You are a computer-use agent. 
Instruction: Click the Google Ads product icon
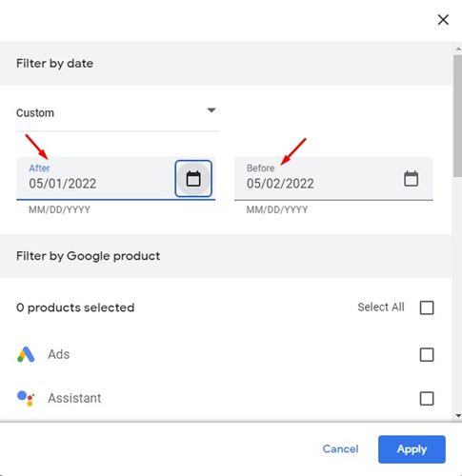pyautogui.click(x=26, y=354)
